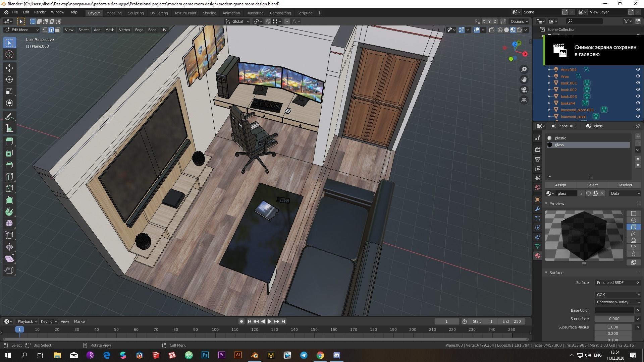Adjust the Subsurface value slider
The width and height of the screenshot is (644, 362).
pos(614,319)
